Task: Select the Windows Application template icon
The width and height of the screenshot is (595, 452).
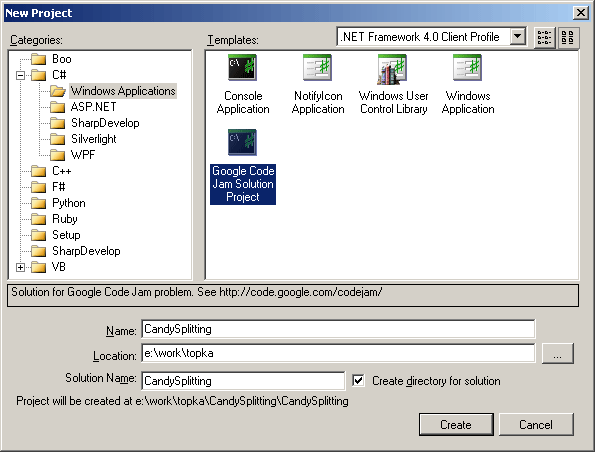Action: point(468,67)
